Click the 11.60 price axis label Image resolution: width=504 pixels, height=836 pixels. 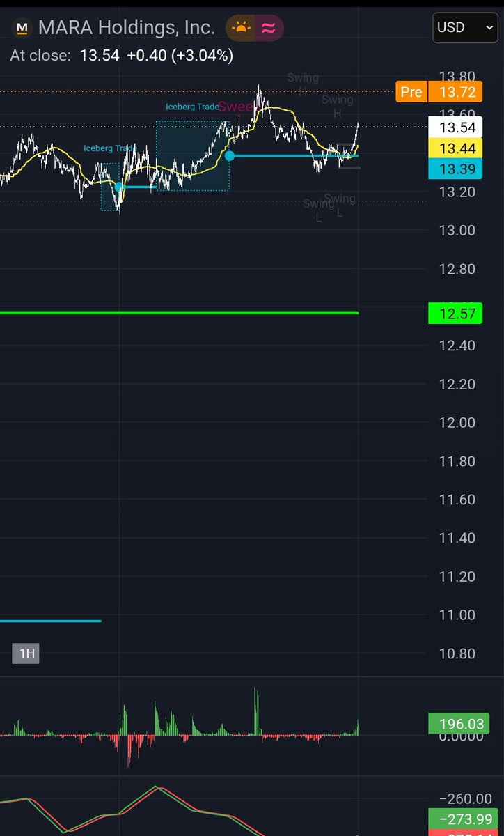(x=458, y=500)
